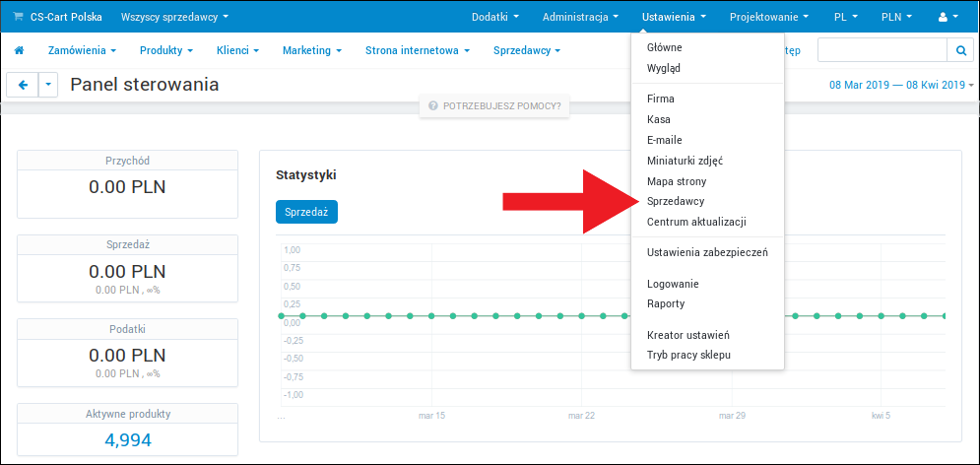Open the arrow dropdown beside back button
The image size is (980, 465).
[49, 86]
